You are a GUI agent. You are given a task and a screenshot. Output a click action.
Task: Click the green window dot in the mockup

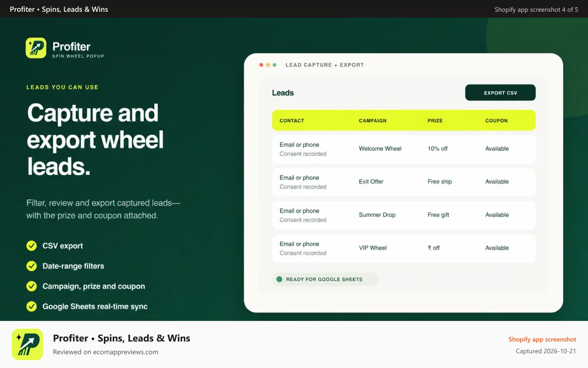(x=274, y=65)
